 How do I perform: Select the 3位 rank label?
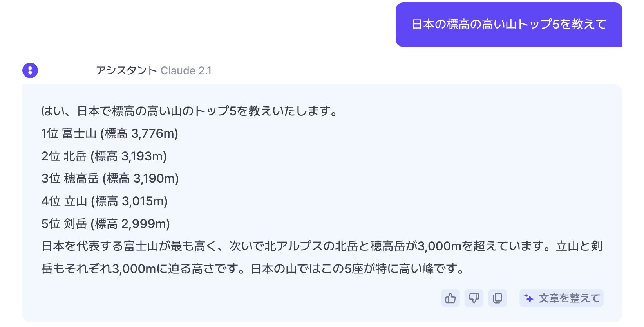tap(51, 179)
